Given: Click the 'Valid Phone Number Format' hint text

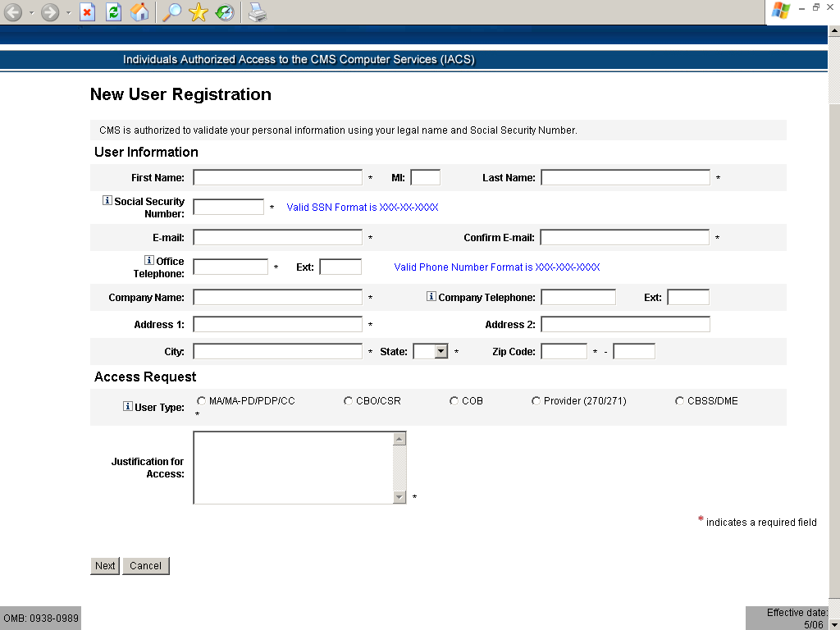Looking at the screenshot, I should coord(496,267).
